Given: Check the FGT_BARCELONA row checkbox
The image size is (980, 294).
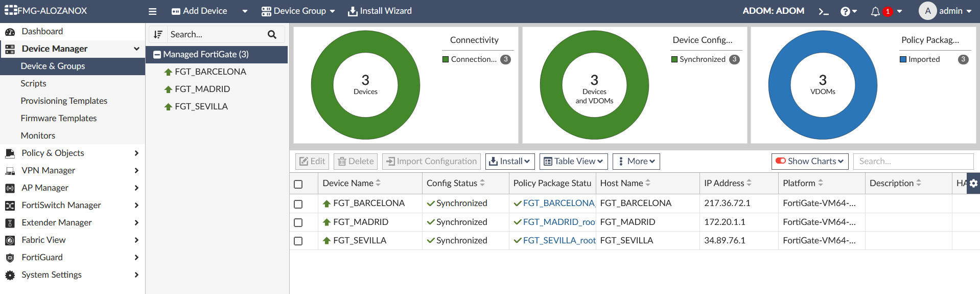Looking at the screenshot, I should (298, 204).
